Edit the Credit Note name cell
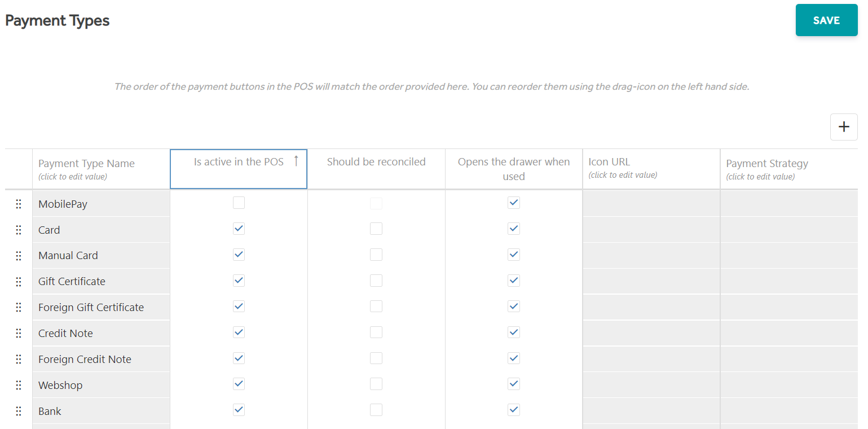The height and width of the screenshot is (429, 868). [x=101, y=334]
